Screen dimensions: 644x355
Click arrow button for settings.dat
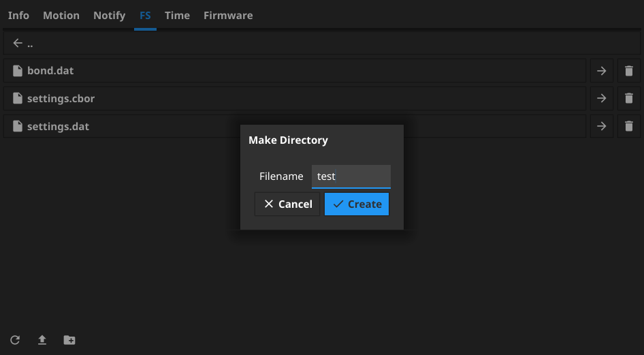[x=601, y=126]
